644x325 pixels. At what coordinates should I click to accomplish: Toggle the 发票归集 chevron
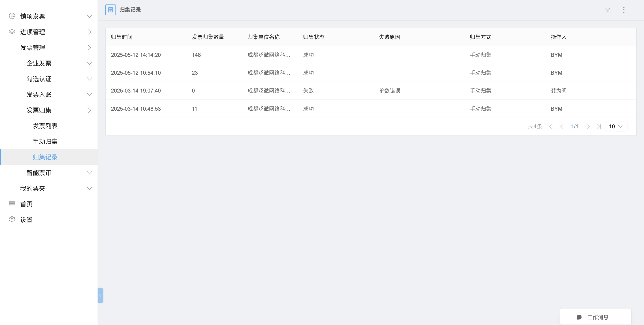[89, 110]
